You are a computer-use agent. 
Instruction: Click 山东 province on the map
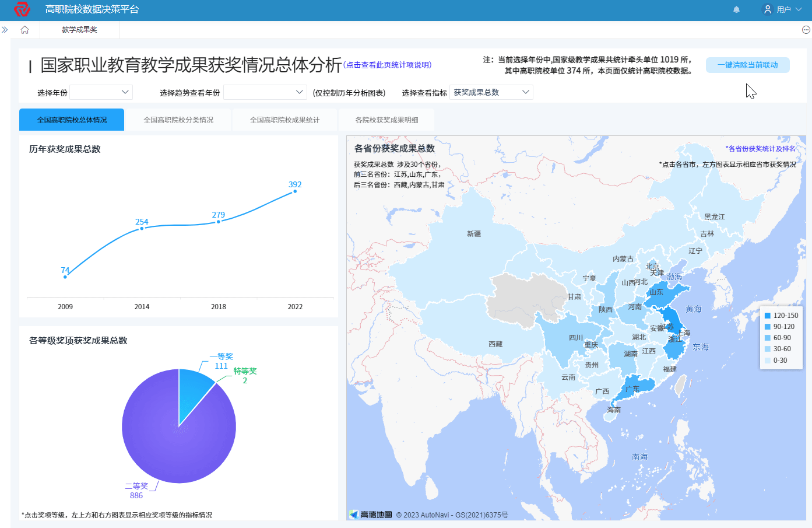(658, 292)
